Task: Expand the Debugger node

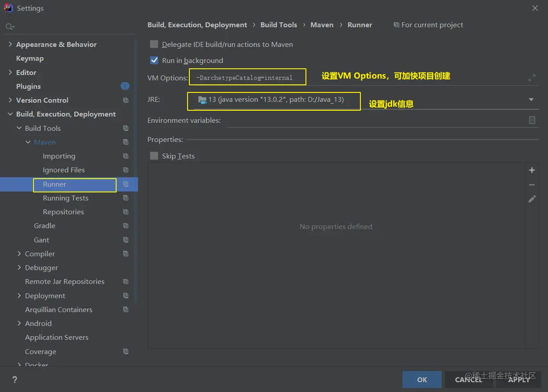Action: click(19, 267)
